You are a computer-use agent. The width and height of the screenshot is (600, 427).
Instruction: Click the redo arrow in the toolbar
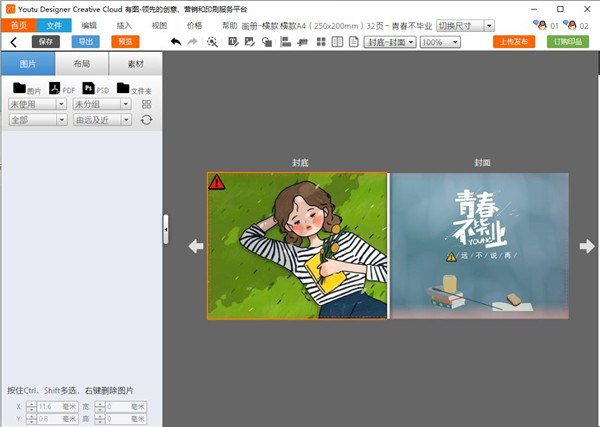192,42
